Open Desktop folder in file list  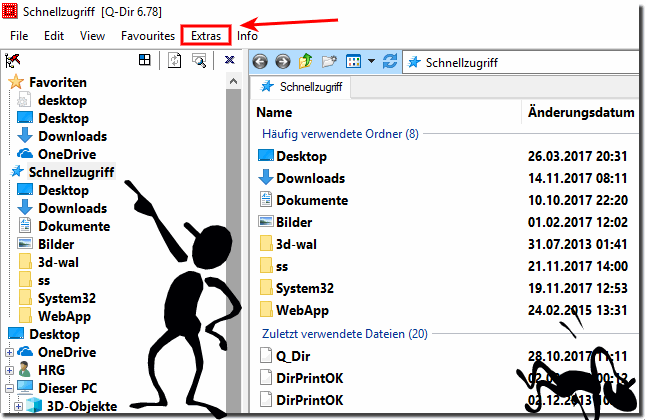[x=302, y=156]
